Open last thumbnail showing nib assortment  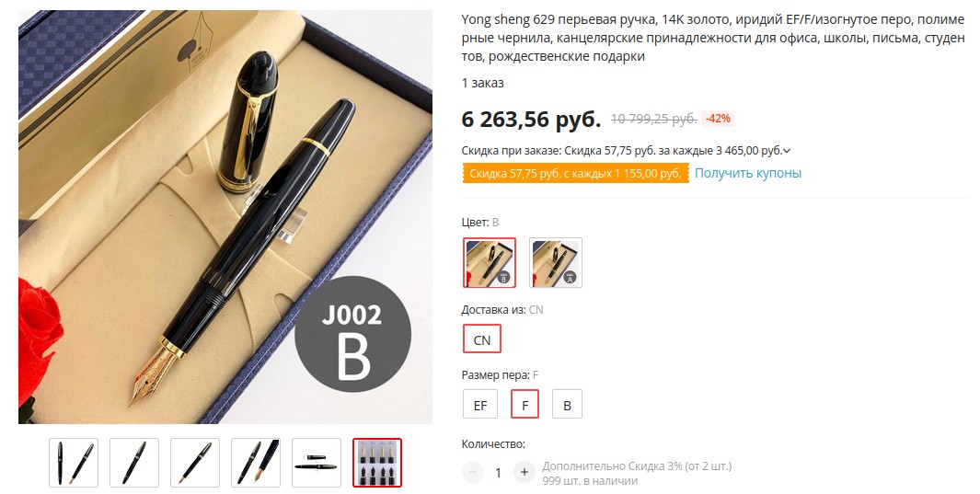[x=377, y=463]
